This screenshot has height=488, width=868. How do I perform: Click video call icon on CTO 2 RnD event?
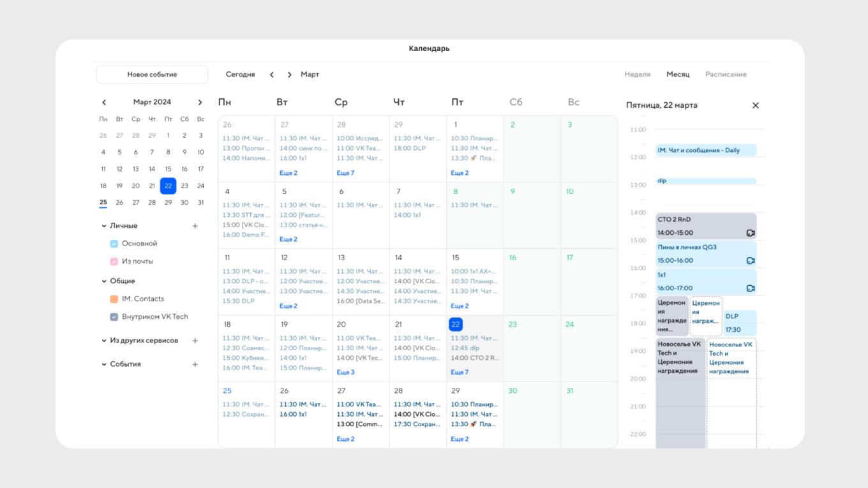pyautogui.click(x=751, y=233)
